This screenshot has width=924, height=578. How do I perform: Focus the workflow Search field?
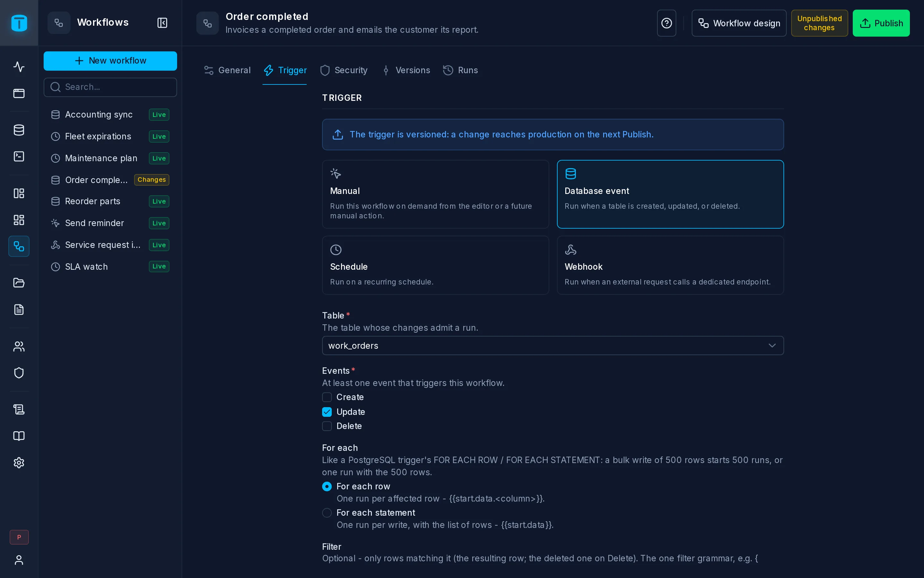[x=110, y=87]
